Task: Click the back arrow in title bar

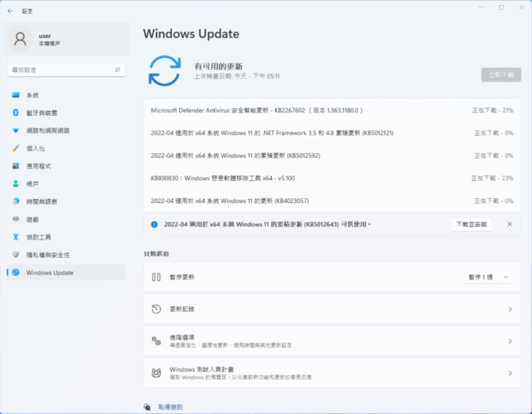Action: click(x=11, y=11)
